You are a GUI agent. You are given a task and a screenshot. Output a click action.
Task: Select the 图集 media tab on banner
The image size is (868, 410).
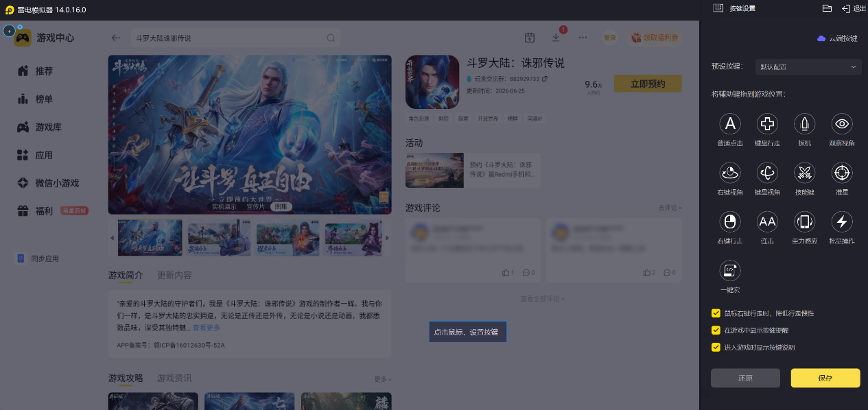click(281, 206)
